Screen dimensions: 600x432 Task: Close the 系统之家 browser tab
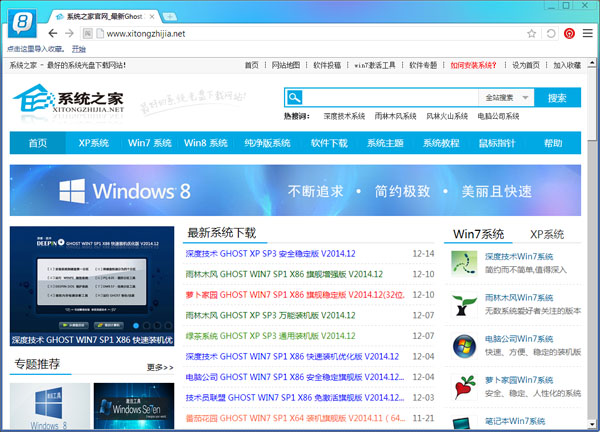pos(152,16)
